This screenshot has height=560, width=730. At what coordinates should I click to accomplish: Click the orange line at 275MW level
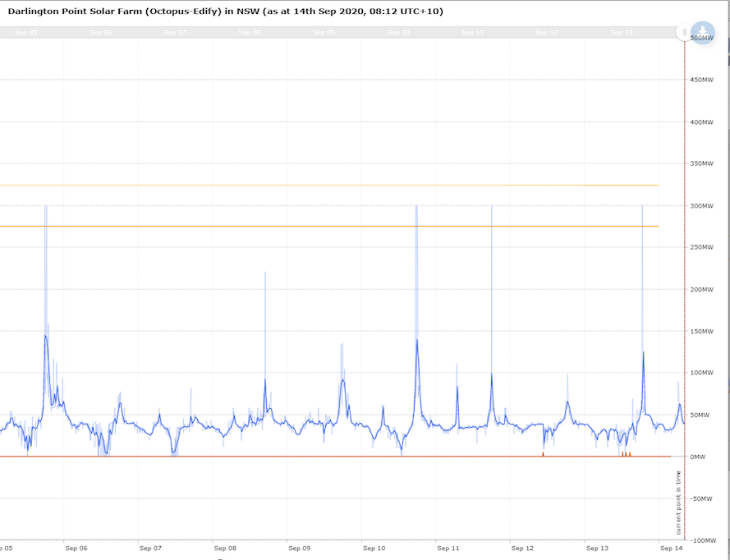328,226
